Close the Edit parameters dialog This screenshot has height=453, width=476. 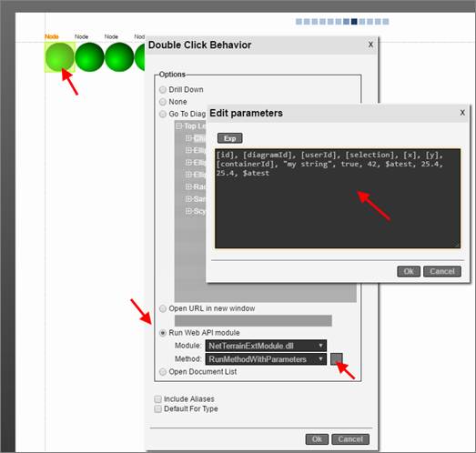point(462,113)
